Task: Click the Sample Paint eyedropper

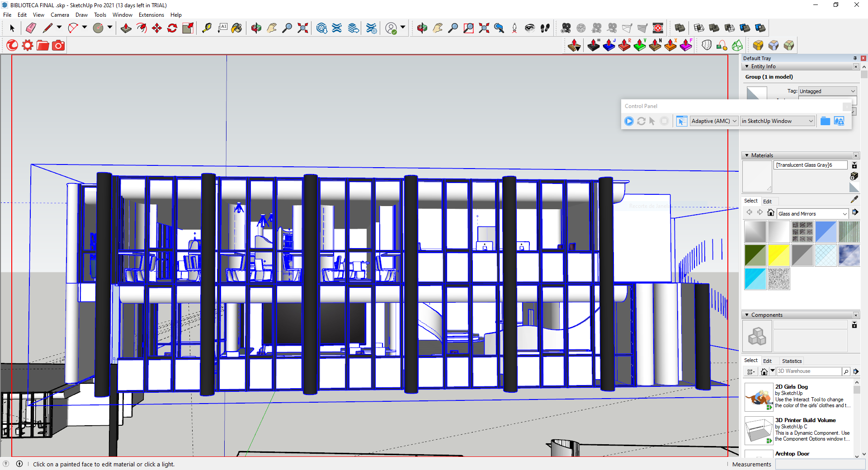Action: pos(854,199)
